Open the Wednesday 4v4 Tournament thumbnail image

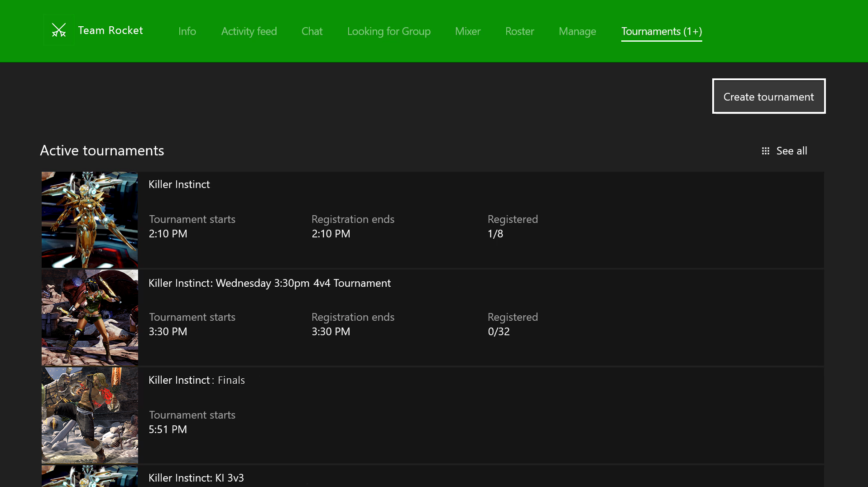(90, 318)
